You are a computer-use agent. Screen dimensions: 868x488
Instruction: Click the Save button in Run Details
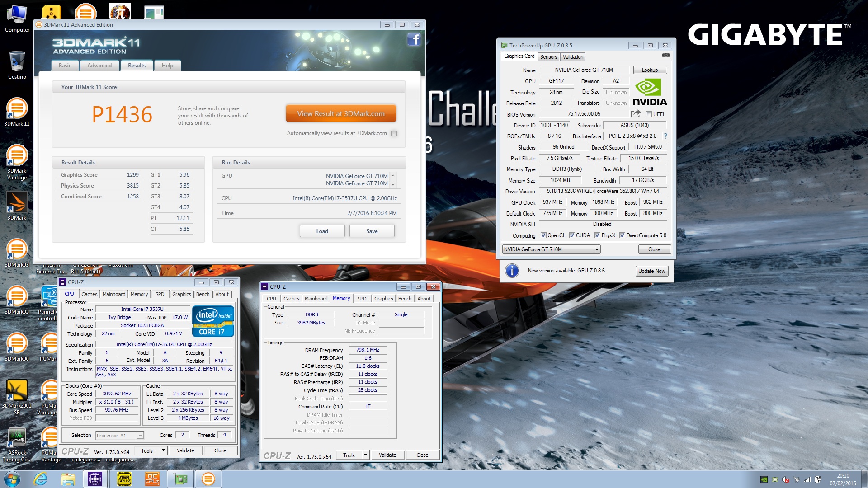(372, 231)
